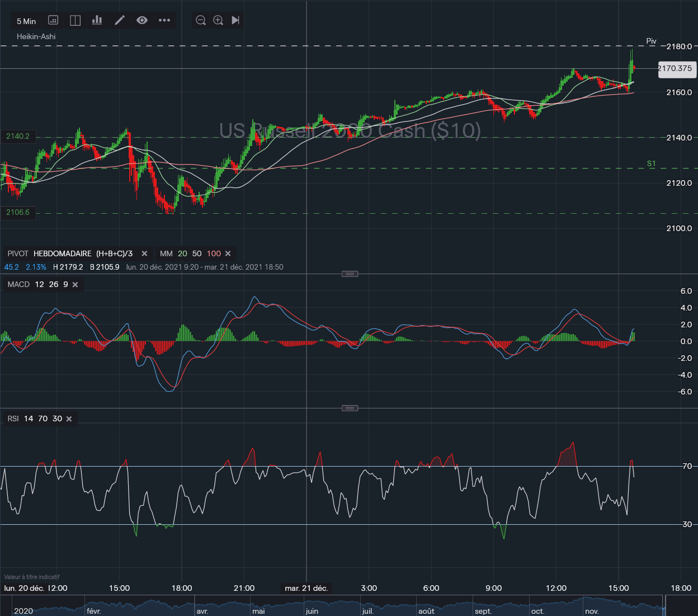Viewport: 698px width, 616px height.
Task: Open the MM moving averages settings
Action: pos(190,253)
